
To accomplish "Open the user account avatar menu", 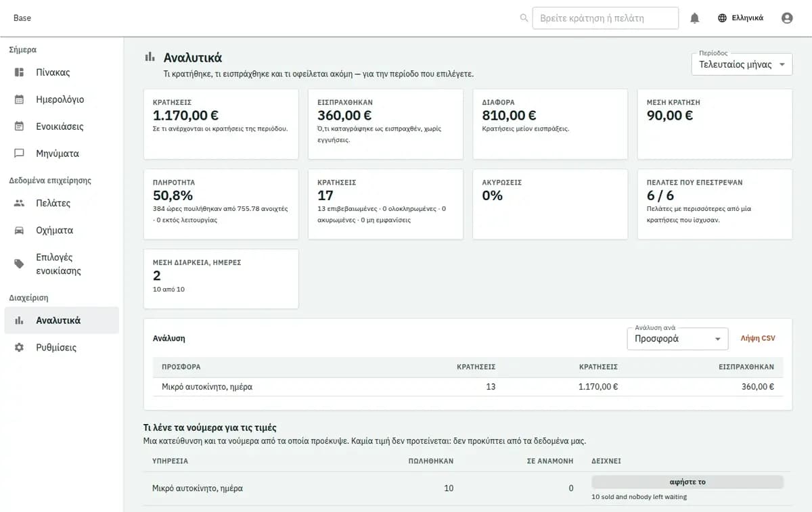I will tap(787, 18).
